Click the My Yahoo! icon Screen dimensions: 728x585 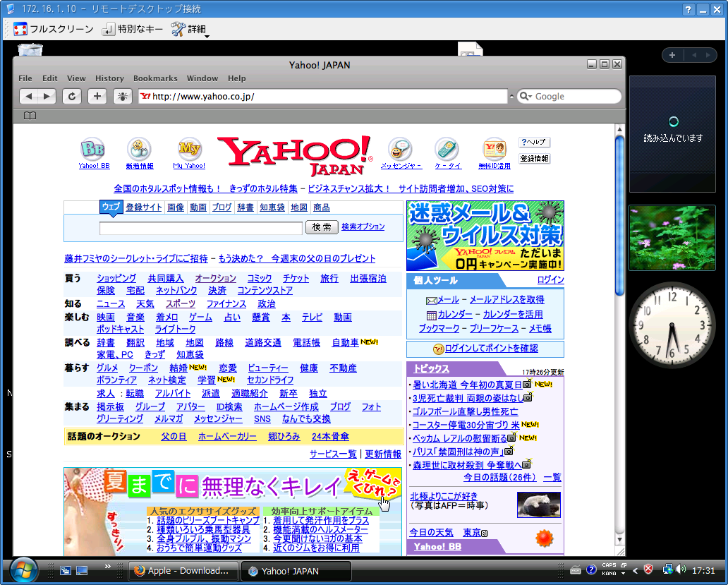(x=190, y=149)
